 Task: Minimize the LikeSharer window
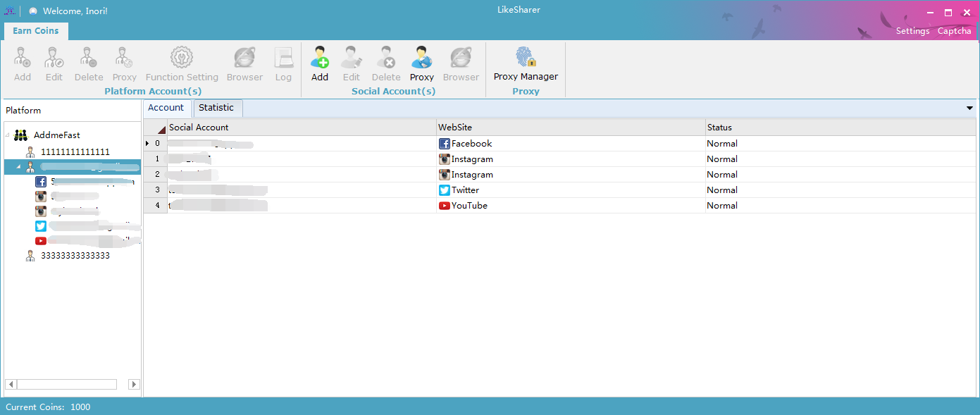[931, 13]
